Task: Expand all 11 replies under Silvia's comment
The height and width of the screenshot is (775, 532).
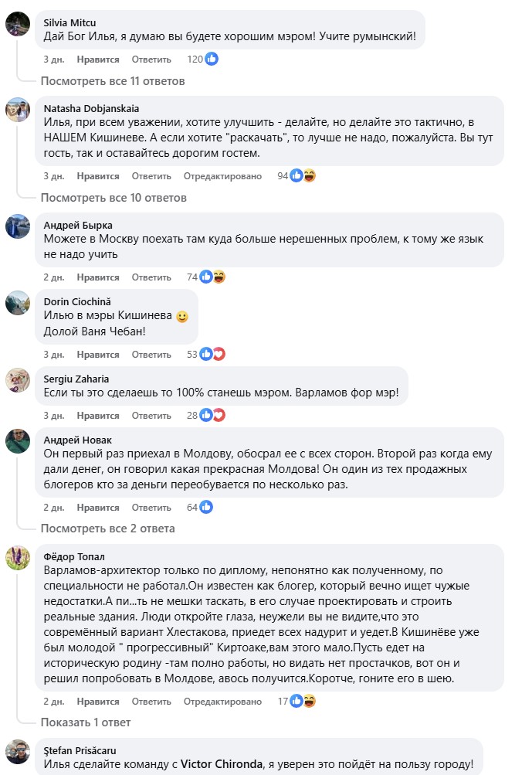Action: point(113,81)
